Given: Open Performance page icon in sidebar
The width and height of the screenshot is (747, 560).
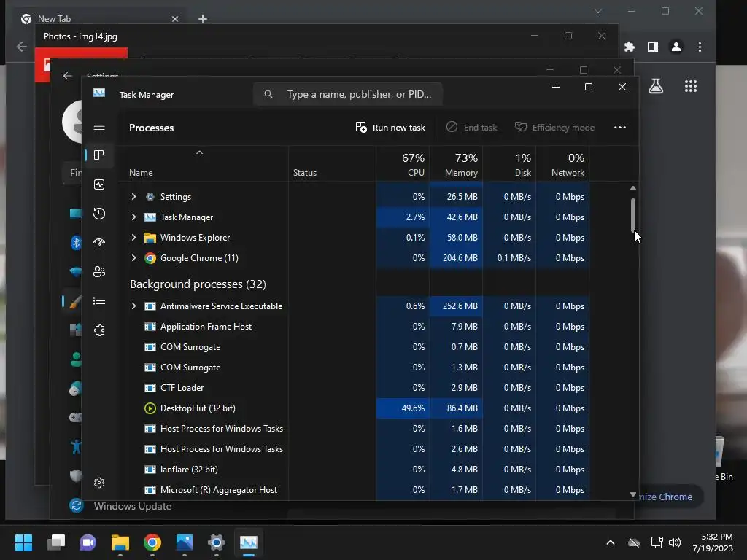Looking at the screenshot, I should tap(99, 184).
